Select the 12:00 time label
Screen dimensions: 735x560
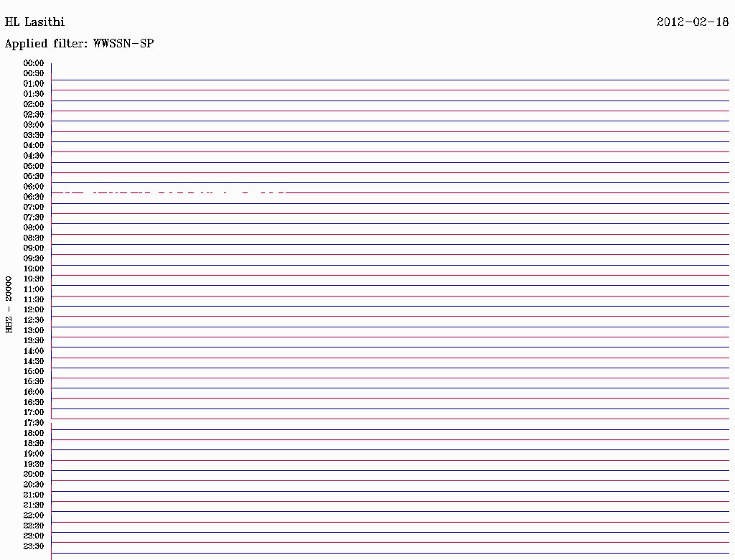(34, 309)
